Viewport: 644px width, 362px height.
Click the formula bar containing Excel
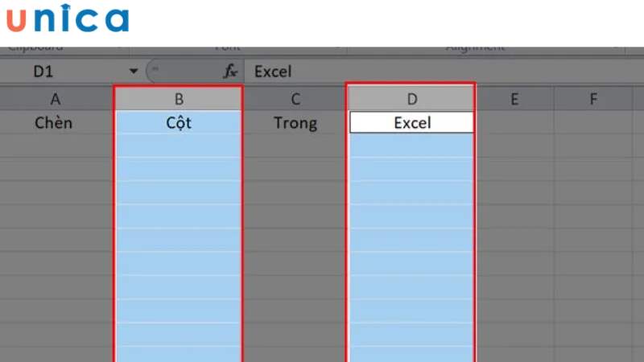(443, 72)
